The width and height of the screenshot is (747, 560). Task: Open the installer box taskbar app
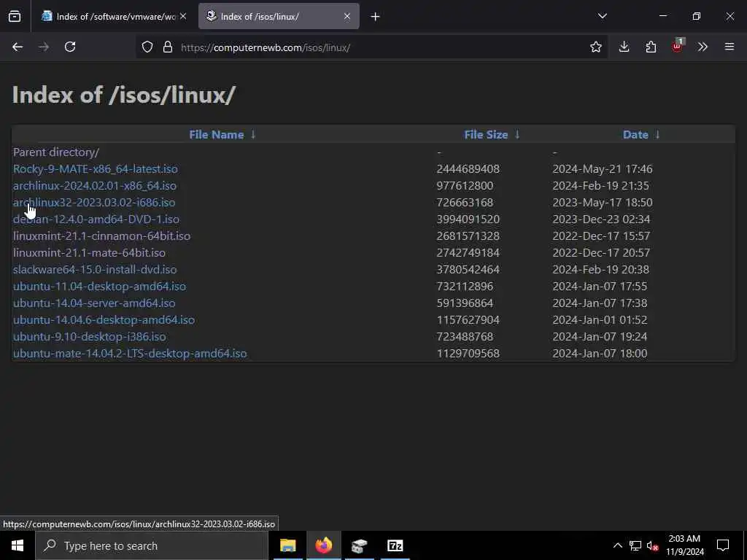pos(359,545)
